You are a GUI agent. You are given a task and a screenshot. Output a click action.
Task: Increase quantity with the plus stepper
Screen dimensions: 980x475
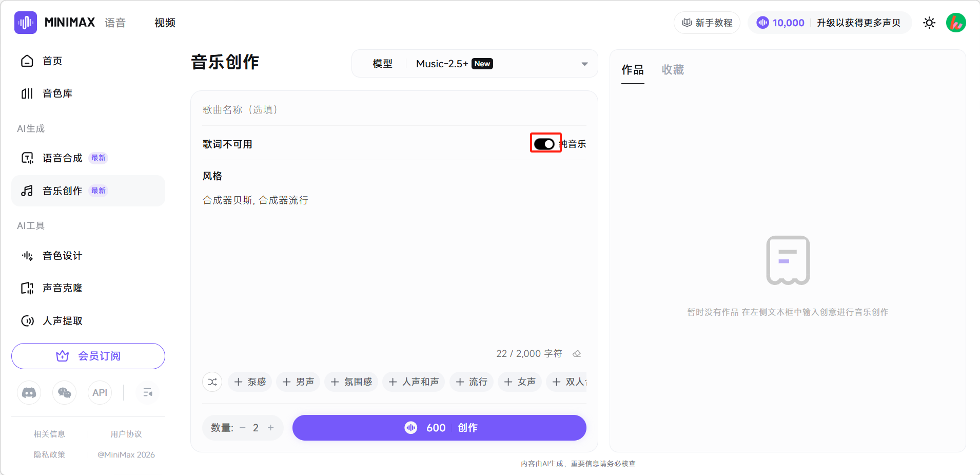point(271,428)
